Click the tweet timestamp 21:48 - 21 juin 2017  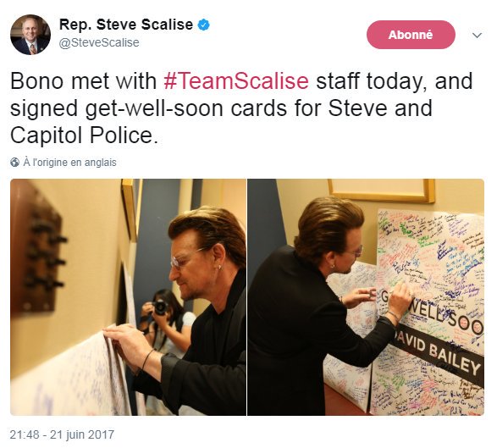coord(62,434)
